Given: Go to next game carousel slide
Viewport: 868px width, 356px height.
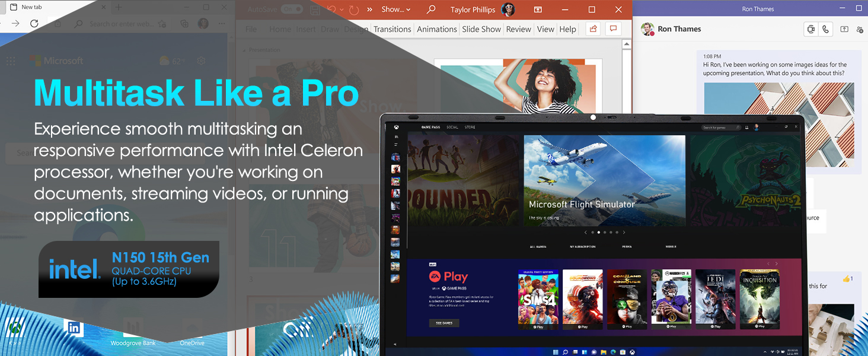Looking at the screenshot, I should (x=624, y=233).
